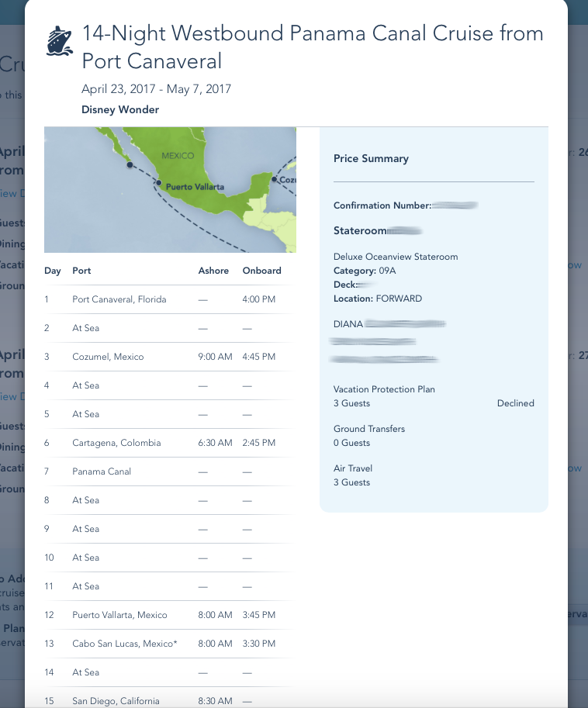Click 'Deluxe Oceanview Stateroom' text

(396, 257)
